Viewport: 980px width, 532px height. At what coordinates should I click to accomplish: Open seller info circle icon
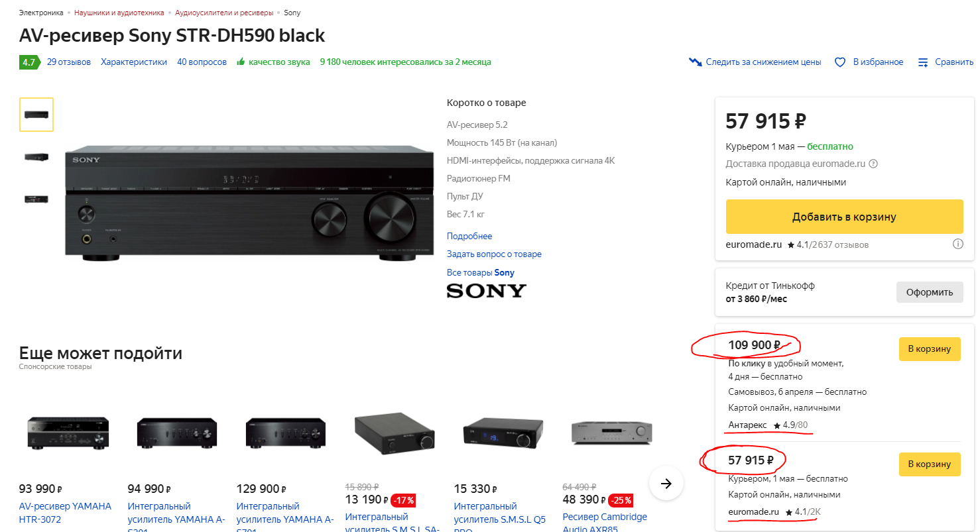957,244
